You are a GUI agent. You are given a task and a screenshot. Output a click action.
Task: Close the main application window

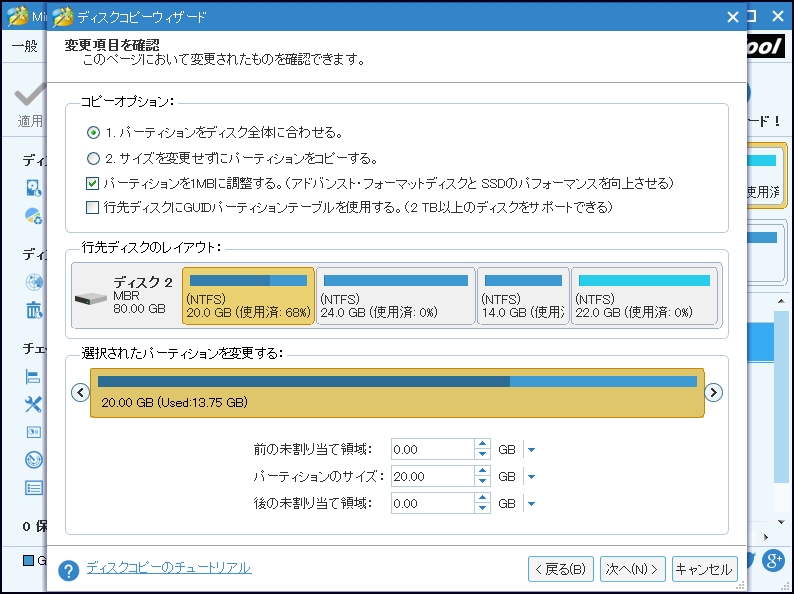pyautogui.click(x=778, y=16)
